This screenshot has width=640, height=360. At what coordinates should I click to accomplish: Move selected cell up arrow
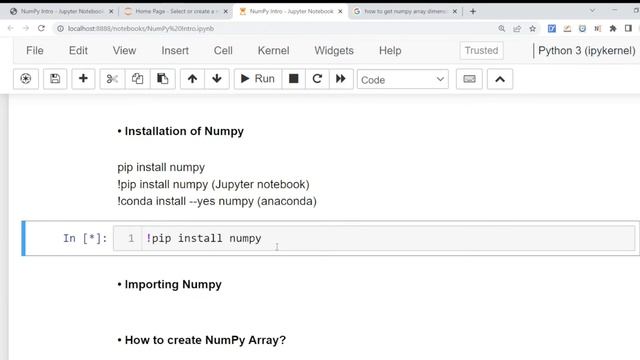click(x=192, y=79)
